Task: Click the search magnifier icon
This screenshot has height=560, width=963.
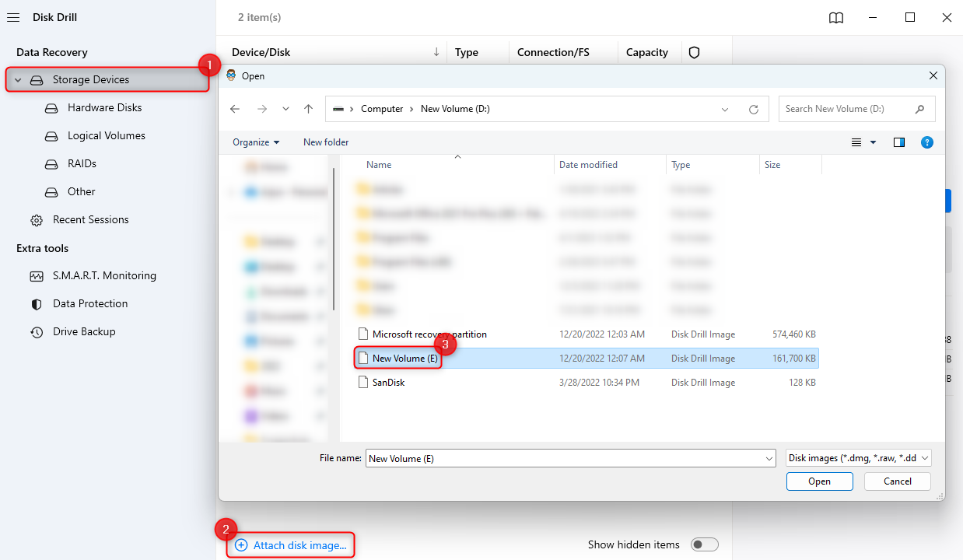Action: 920,109
